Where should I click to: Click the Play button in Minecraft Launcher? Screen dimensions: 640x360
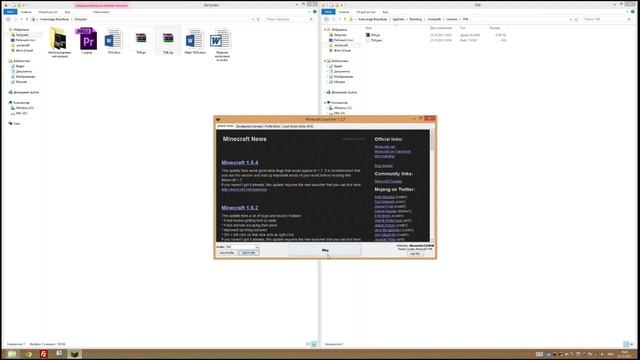(325, 250)
